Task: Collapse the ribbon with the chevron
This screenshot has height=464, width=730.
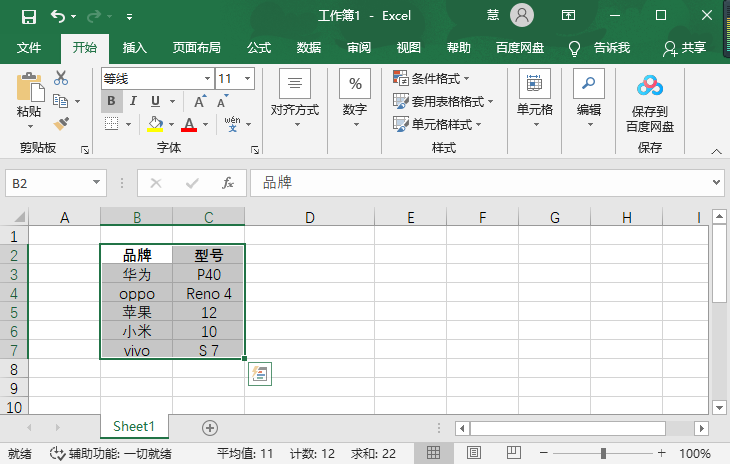Action: [x=716, y=151]
